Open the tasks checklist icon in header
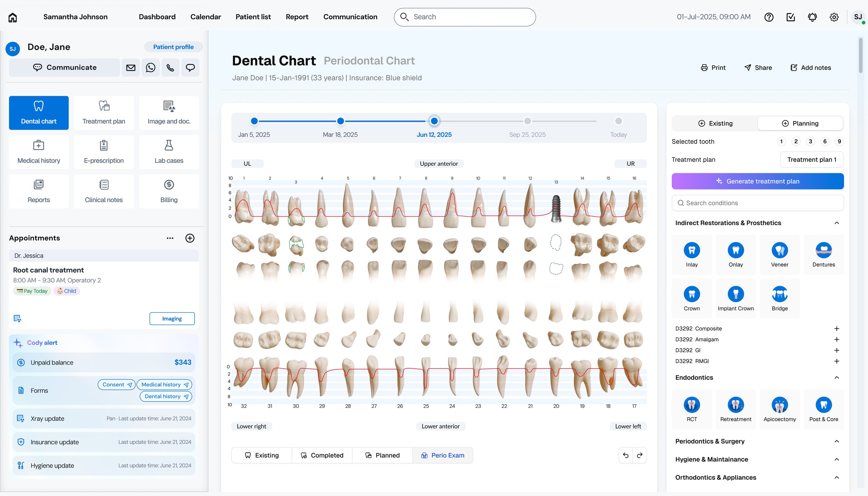The width and height of the screenshot is (868, 496). click(791, 17)
